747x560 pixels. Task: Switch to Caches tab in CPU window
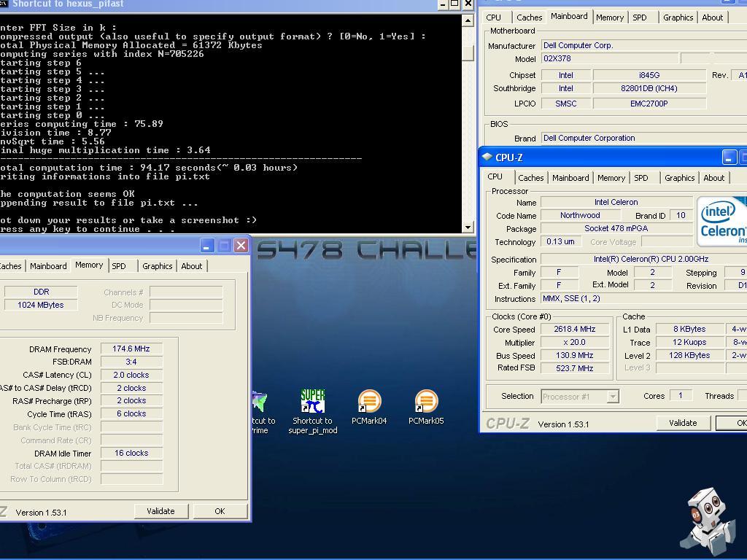pos(531,178)
